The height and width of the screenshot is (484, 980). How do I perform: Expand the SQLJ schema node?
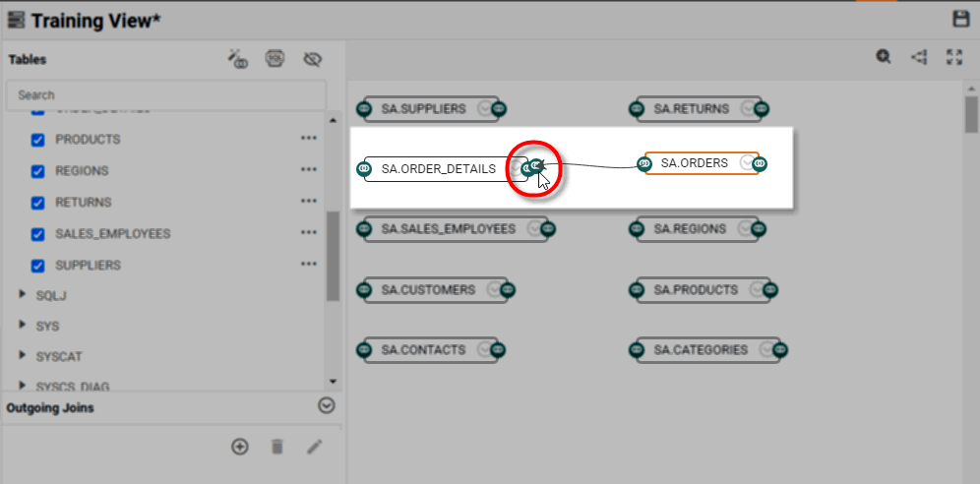(x=23, y=295)
